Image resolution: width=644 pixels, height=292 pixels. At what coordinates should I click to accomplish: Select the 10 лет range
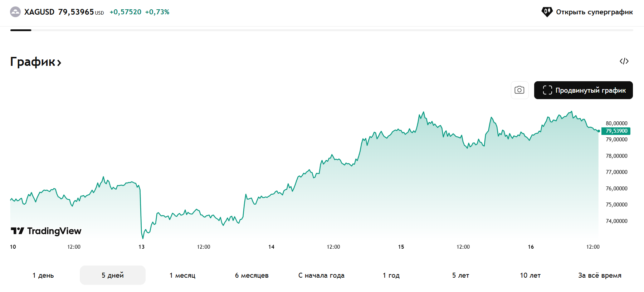click(530, 275)
